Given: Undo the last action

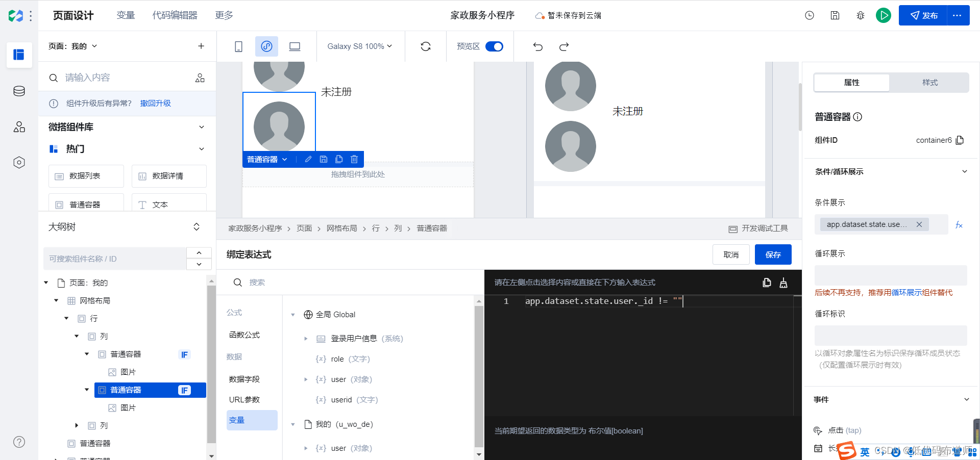Looking at the screenshot, I should (x=538, y=46).
